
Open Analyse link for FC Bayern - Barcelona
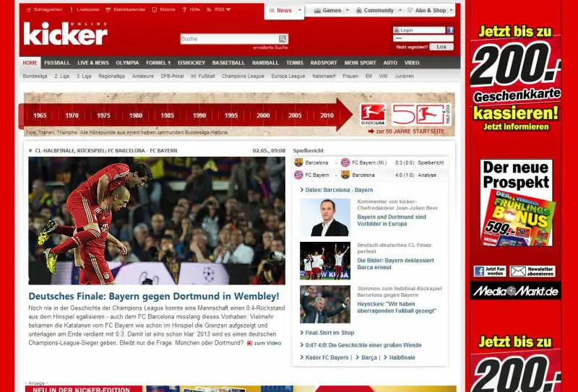[427, 175]
